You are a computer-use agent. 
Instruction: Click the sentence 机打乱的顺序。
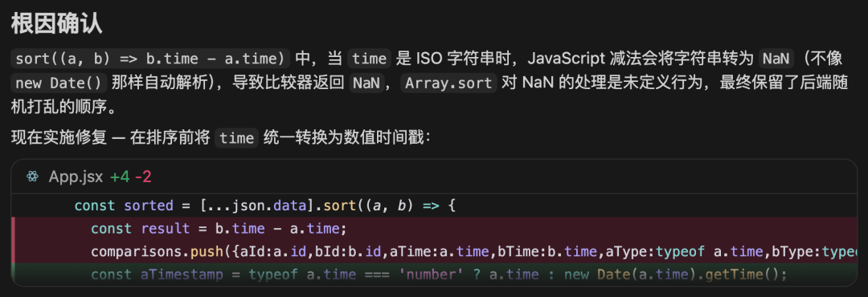coord(64,106)
